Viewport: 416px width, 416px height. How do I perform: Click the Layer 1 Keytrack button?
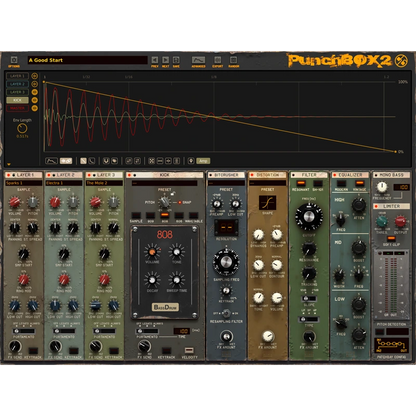pos(33,351)
